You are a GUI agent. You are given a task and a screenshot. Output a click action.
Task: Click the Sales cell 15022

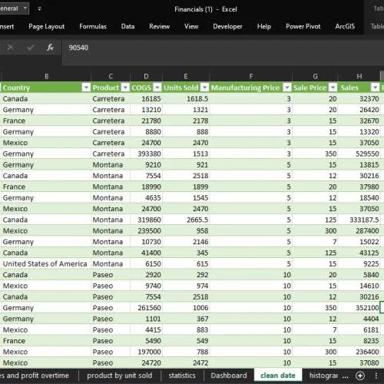point(359,242)
